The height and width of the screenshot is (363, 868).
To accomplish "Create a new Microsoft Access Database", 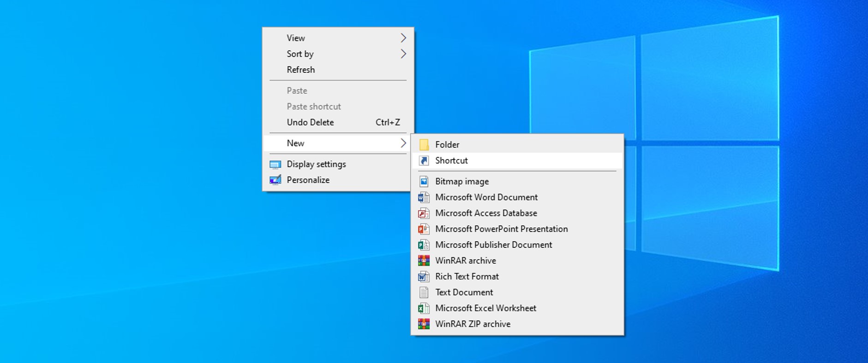I will 517,213.
